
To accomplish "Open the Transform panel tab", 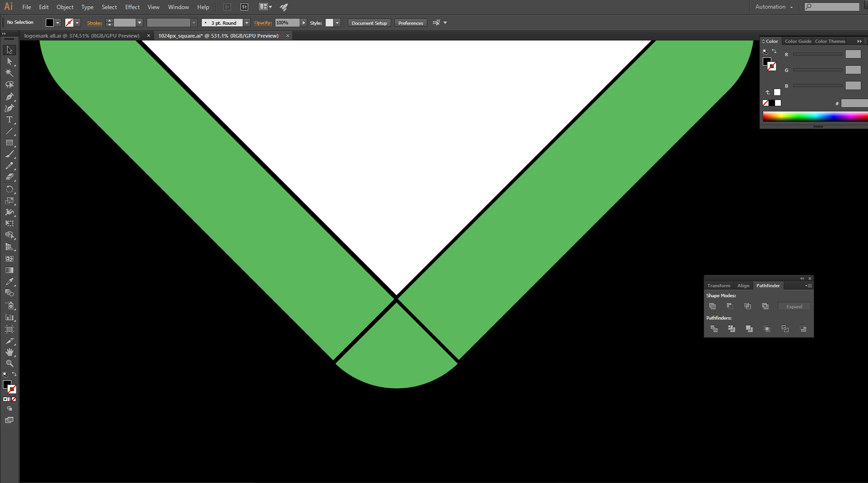I will [718, 286].
